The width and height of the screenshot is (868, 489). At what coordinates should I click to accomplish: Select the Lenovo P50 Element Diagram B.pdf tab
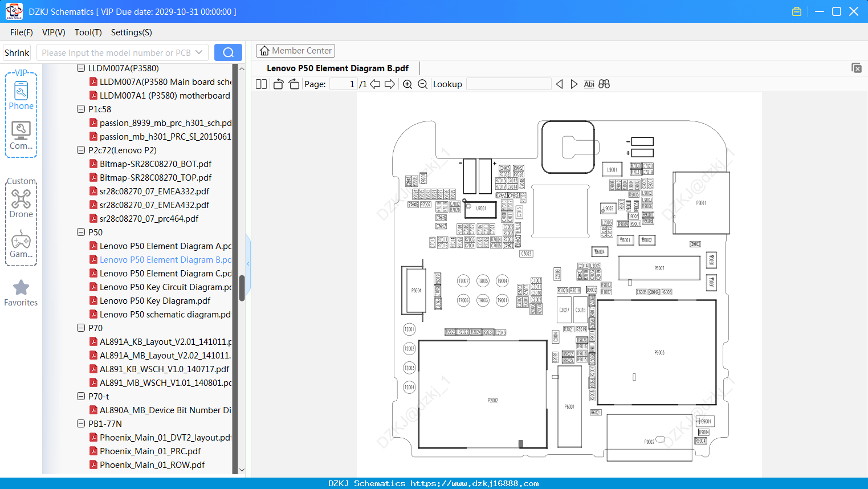[337, 68]
